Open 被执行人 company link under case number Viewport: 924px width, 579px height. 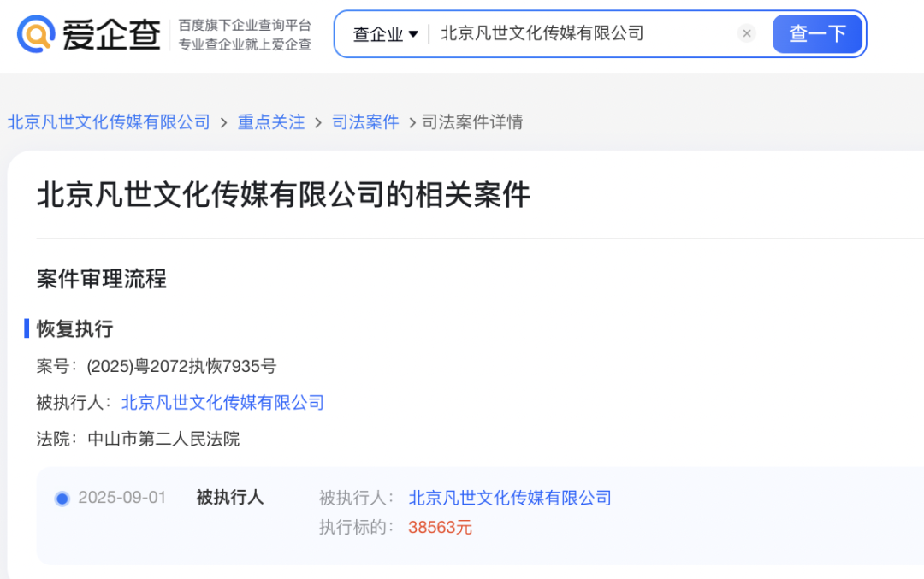click(x=222, y=402)
